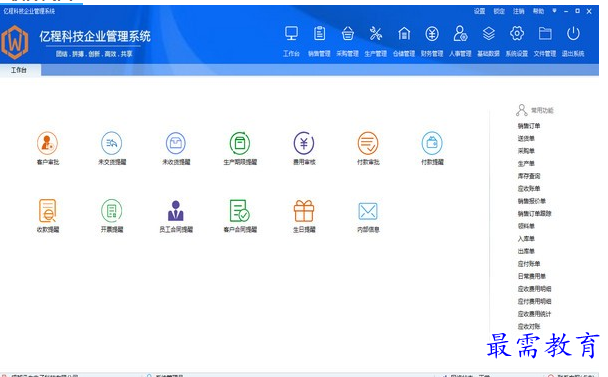Screen dimensions: 608x377
Task: Open the 日常费用单 shortcut link
Action: 532,276
